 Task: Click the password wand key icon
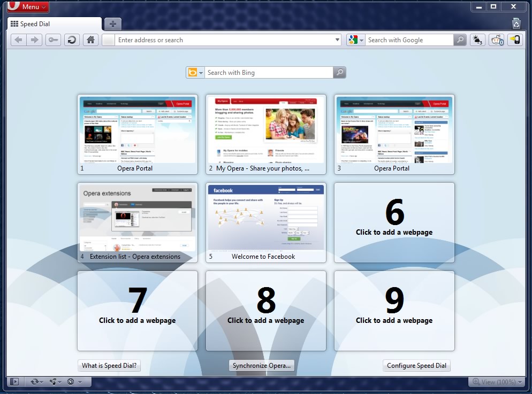coord(54,40)
